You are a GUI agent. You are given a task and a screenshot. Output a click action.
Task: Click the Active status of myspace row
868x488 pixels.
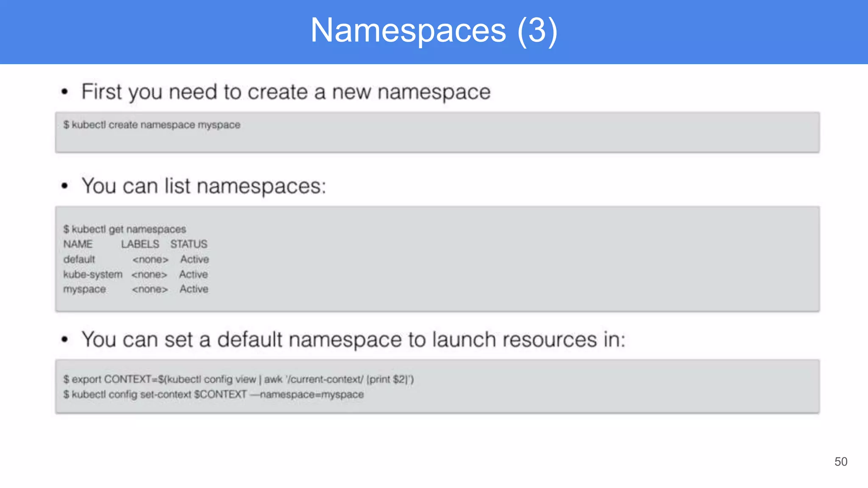(x=194, y=289)
